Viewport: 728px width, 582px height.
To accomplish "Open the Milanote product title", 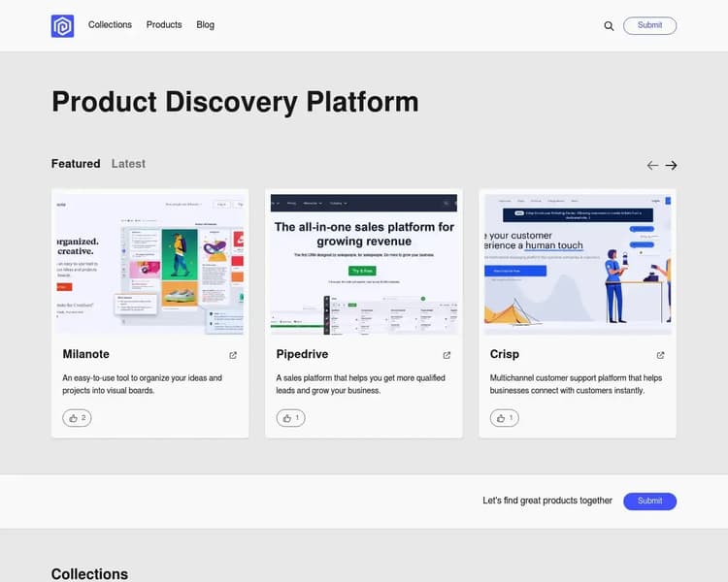I will [85, 354].
